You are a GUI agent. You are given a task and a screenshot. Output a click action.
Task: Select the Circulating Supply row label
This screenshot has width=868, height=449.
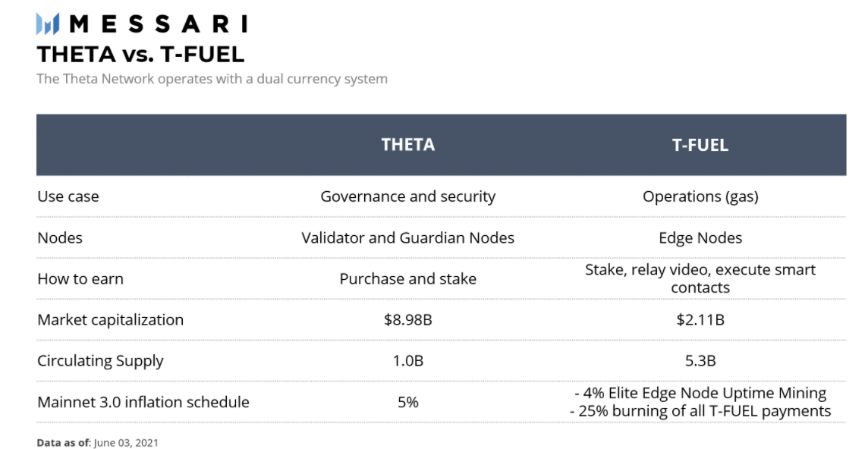coord(100,361)
